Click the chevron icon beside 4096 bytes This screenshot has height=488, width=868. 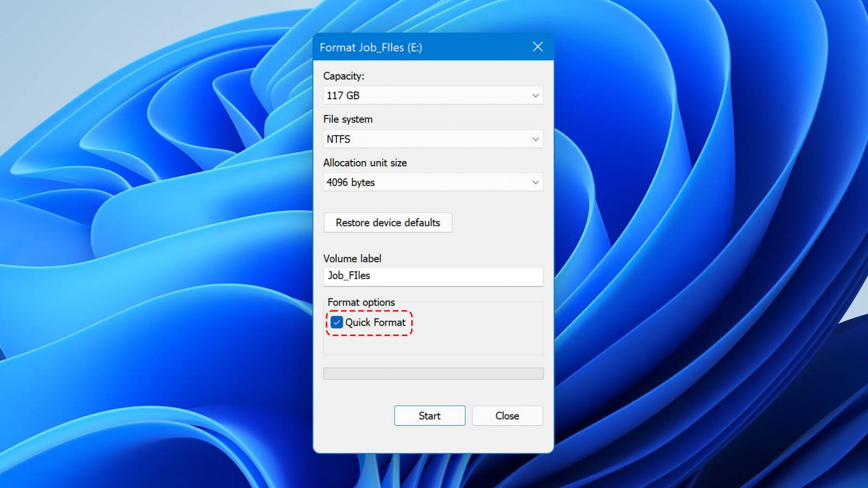point(535,182)
